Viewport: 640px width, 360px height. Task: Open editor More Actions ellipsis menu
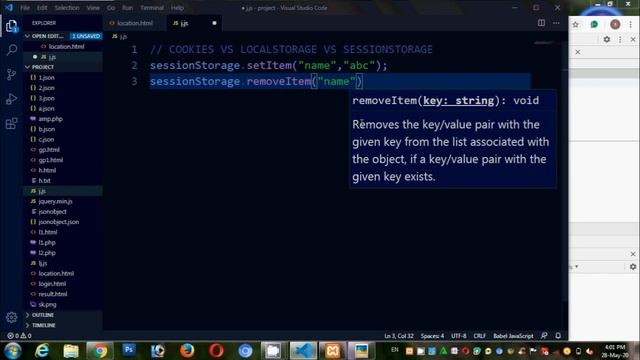pyautogui.click(x=556, y=23)
